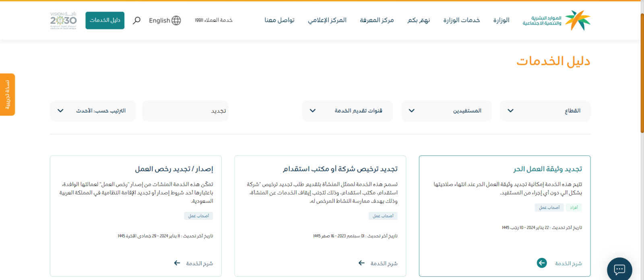Open the الترتيب حسب: الأحدث sort dropdown
644x280 pixels.
click(x=93, y=111)
